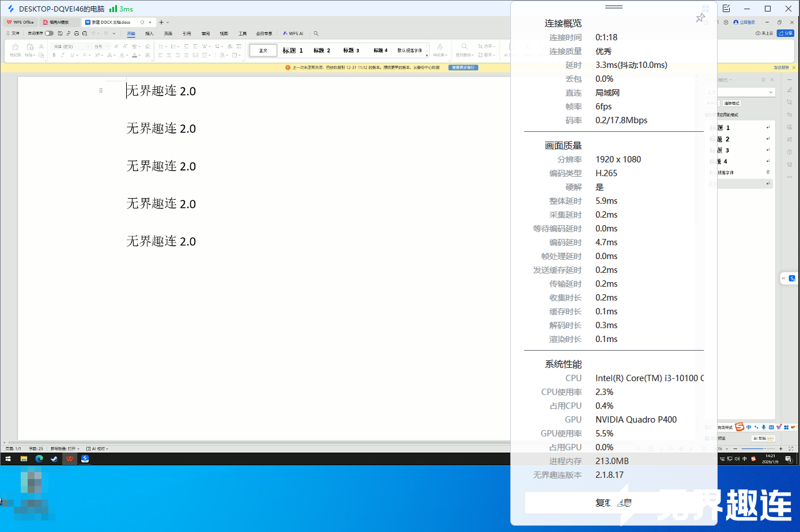Screen dimensions: 800x532
Task: Pin the connection overview panel
Action: [700, 18]
